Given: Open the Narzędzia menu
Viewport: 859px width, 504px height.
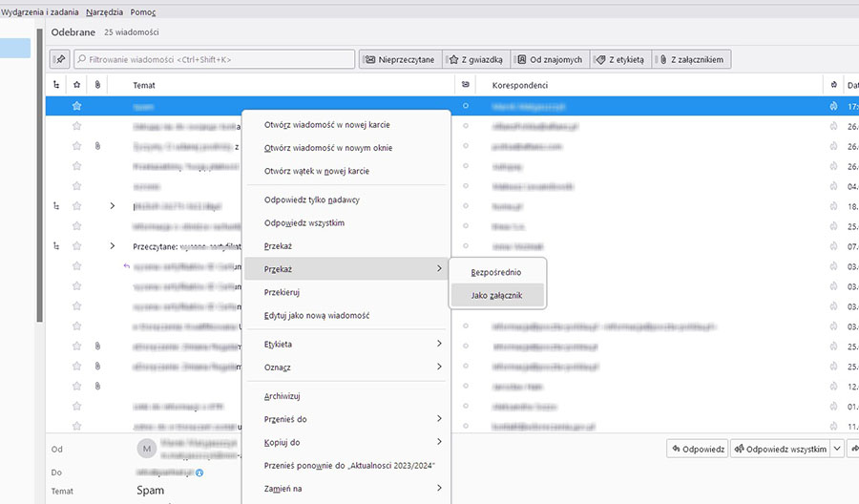Looking at the screenshot, I should coord(104,12).
